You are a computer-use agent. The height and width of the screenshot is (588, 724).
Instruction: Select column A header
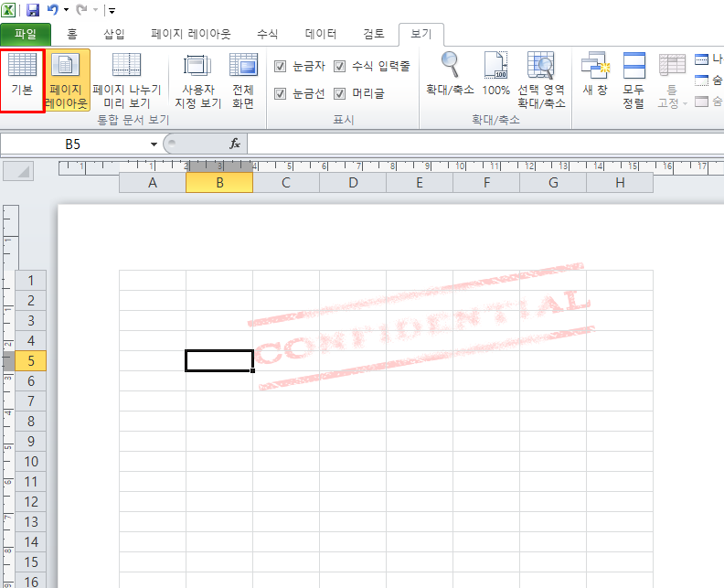(x=153, y=183)
